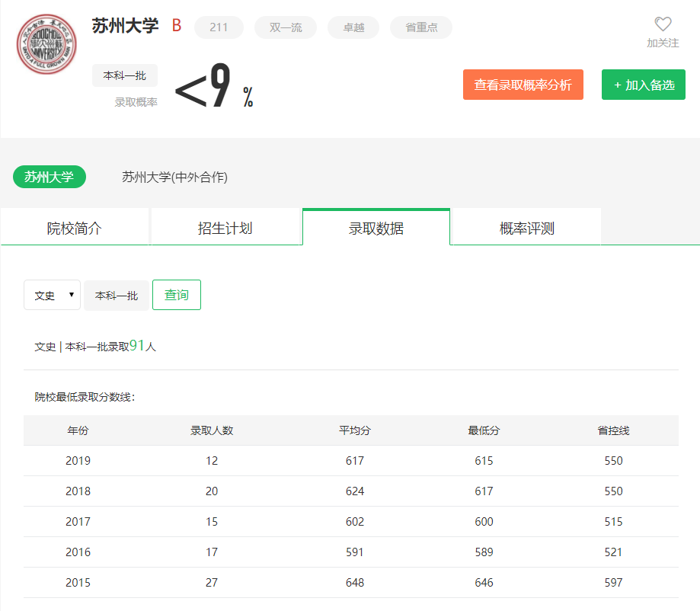Click the 卓越 tag
The width and height of the screenshot is (700, 611).
point(353,27)
